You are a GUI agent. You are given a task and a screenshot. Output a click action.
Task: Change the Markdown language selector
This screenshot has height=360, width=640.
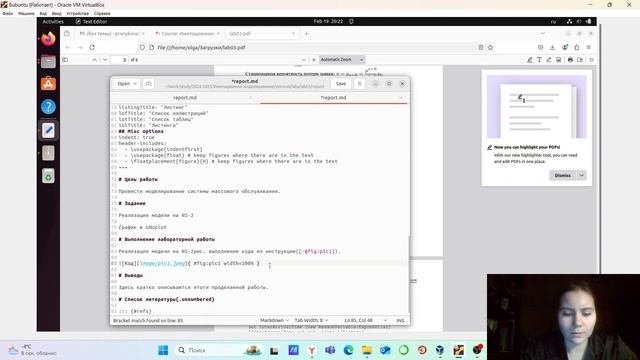point(274,320)
